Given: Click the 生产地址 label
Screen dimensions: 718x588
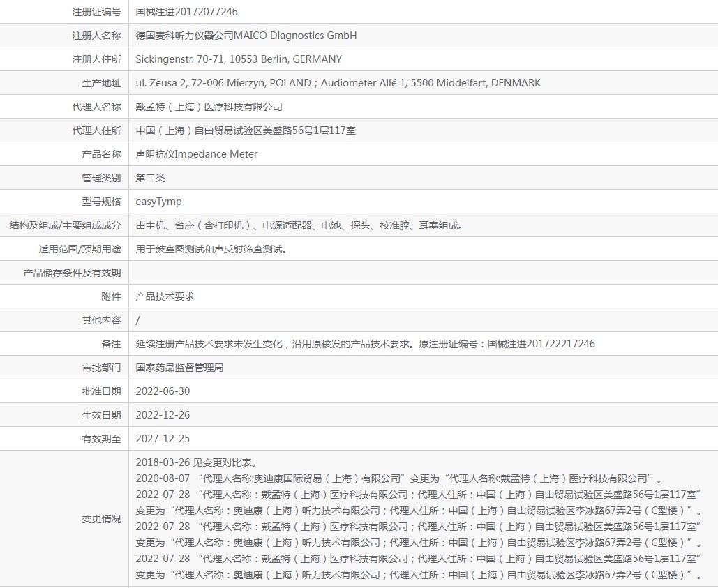Looking at the screenshot, I should pos(101,83).
